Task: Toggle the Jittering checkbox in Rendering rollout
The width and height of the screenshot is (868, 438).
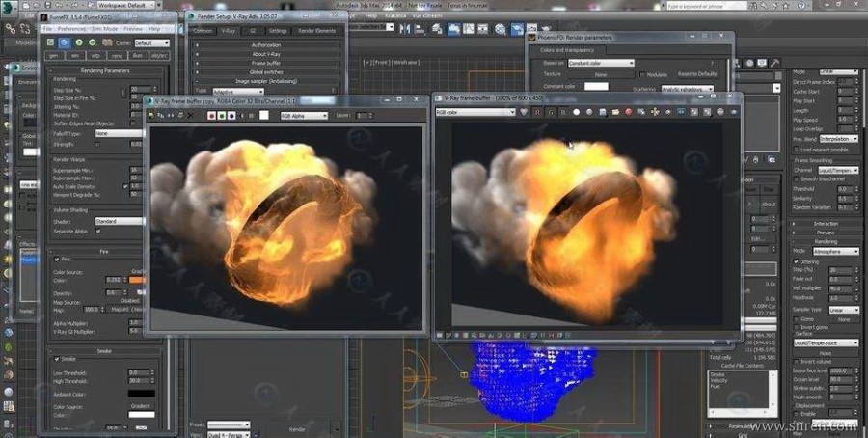Action: pyautogui.click(x=797, y=261)
